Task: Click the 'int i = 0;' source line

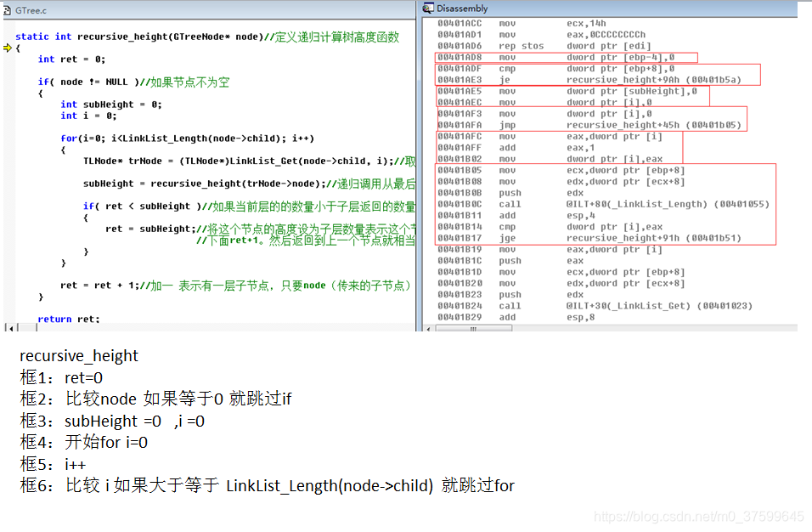Action: point(88,116)
